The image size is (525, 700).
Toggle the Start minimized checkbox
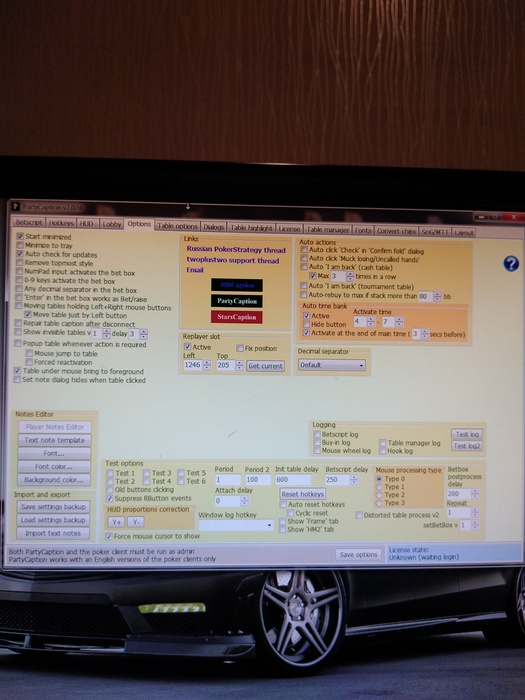pos(20,236)
